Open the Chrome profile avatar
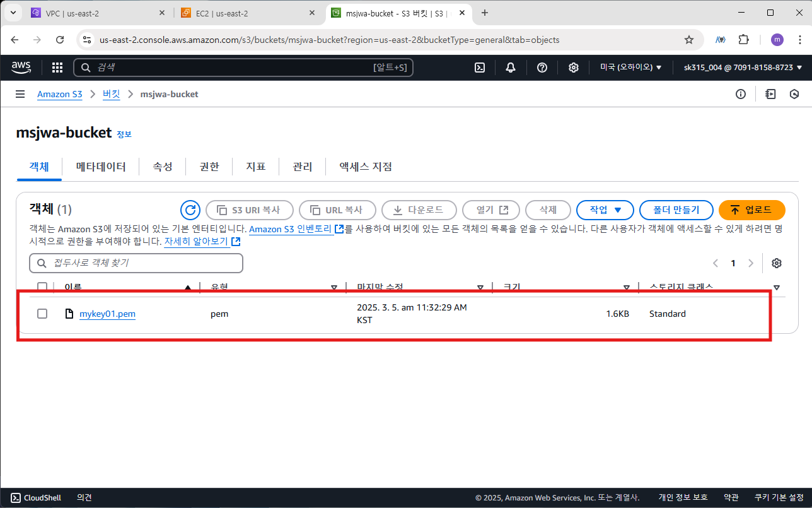This screenshot has width=812, height=508. point(777,40)
